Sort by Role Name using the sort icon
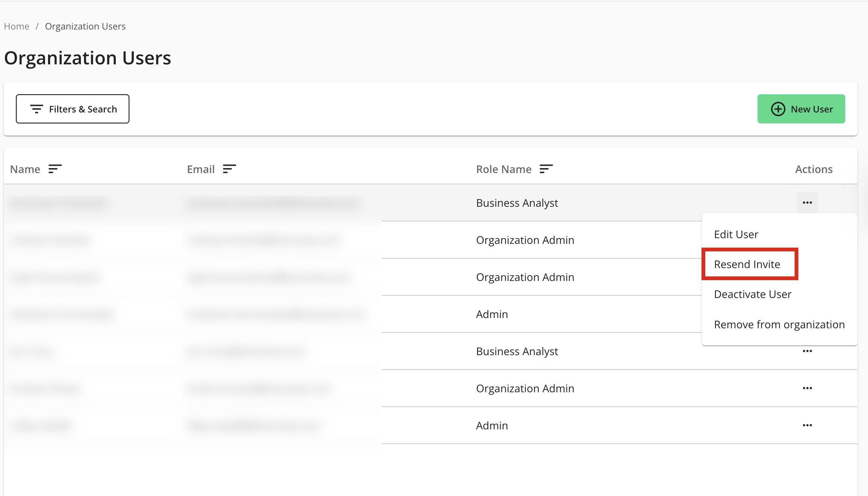Screen dimensions: 868x496 pyautogui.click(x=546, y=169)
